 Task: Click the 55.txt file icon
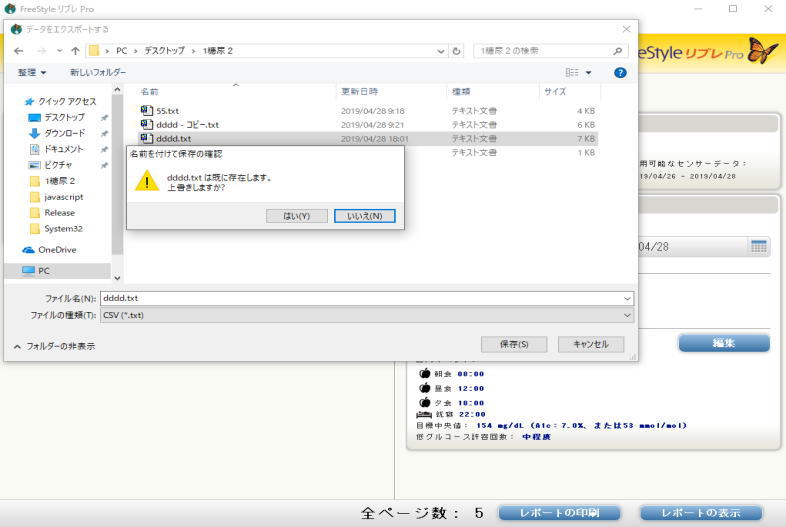(x=147, y=111)
